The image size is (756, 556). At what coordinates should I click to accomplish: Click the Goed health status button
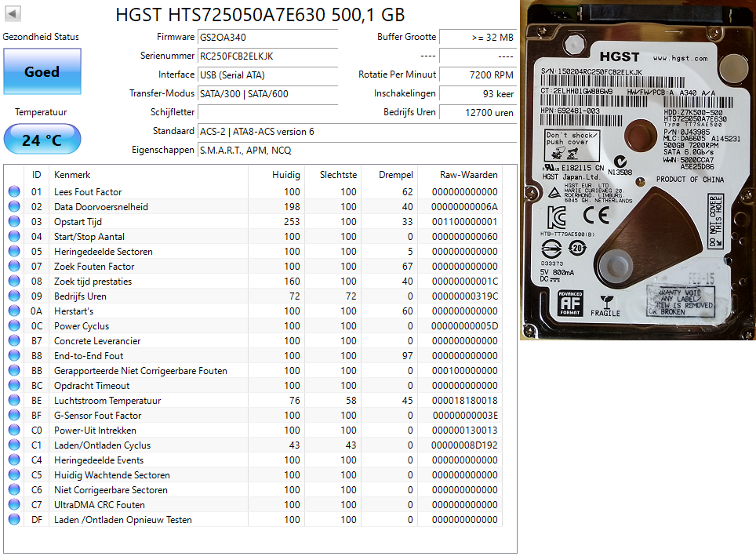coord(42,71)
